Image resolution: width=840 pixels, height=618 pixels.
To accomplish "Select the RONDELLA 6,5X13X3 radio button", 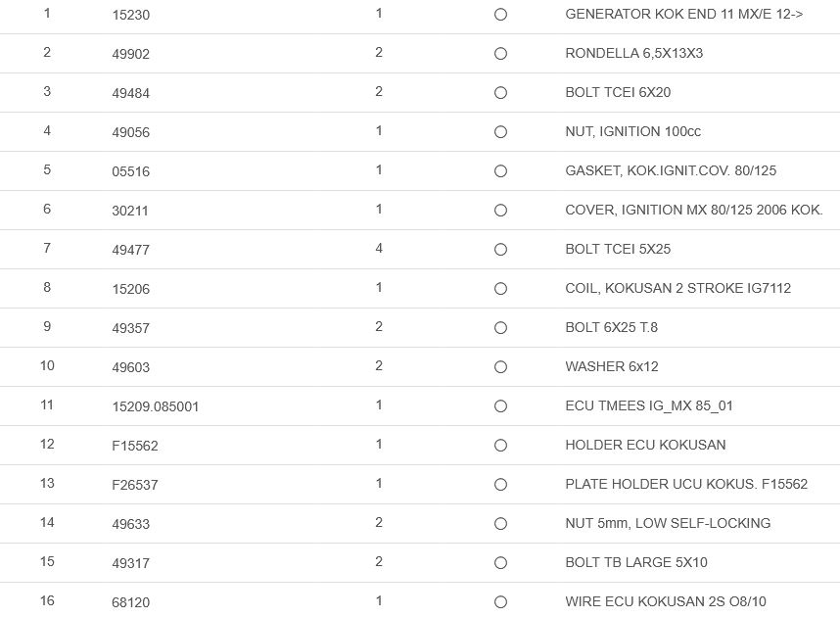I will (x=500, y=54).
